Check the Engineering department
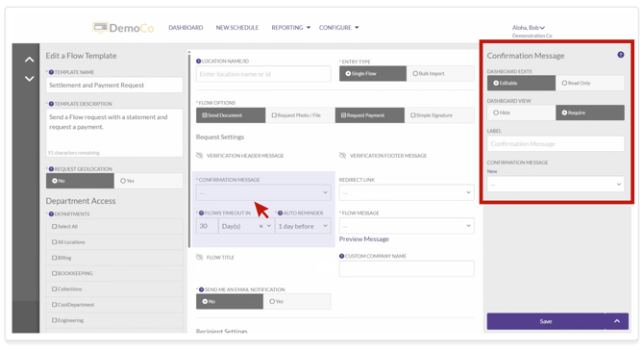The image size is (644, 350). pyautogui.click(x=54, y=320)
